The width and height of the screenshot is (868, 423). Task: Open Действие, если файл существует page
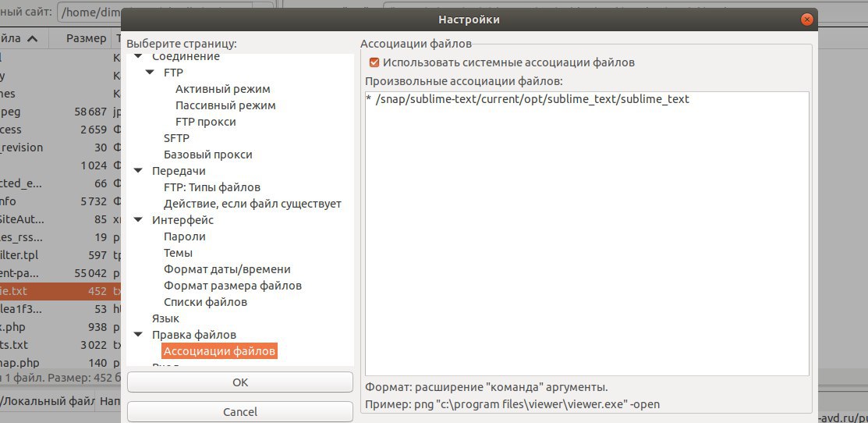coord(253,204)
